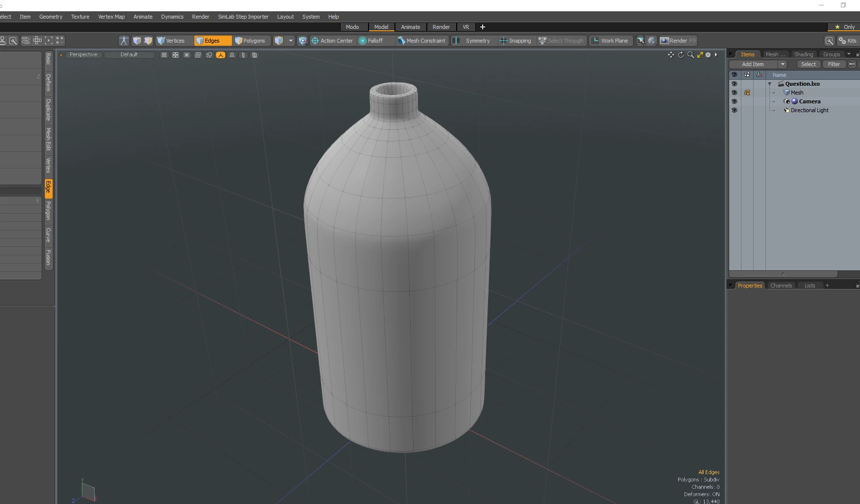Toggle visibility of the Camera item
The height and width of the screenshot is (504, 860).
point(734,101)
